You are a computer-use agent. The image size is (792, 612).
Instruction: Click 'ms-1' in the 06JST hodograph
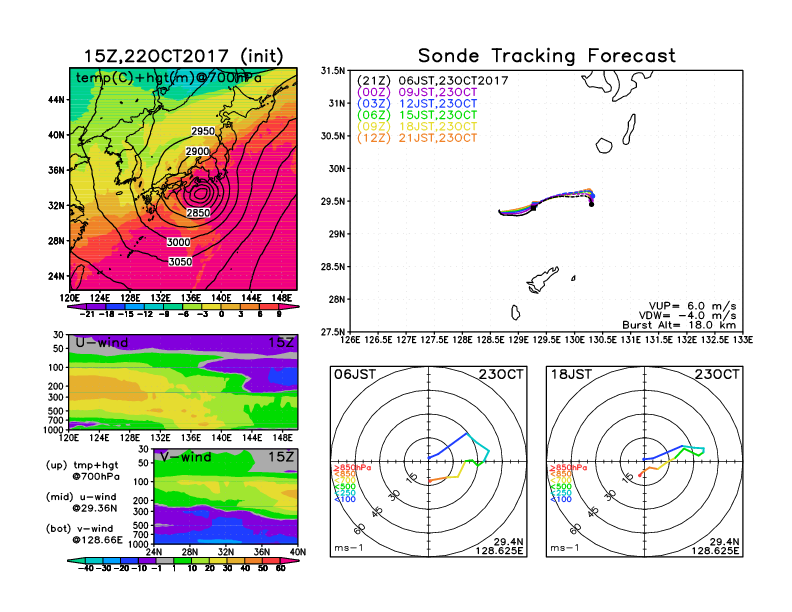click(349, 548)
